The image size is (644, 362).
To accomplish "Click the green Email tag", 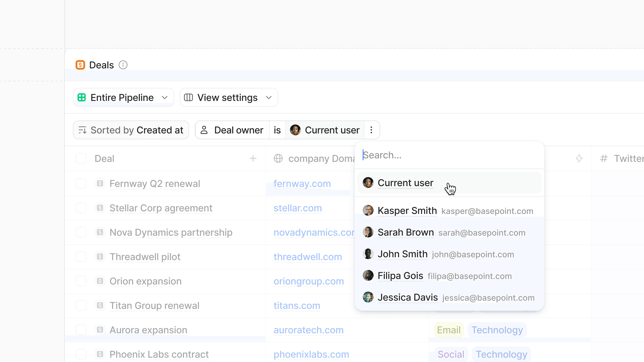I will [x=448, y=330].
